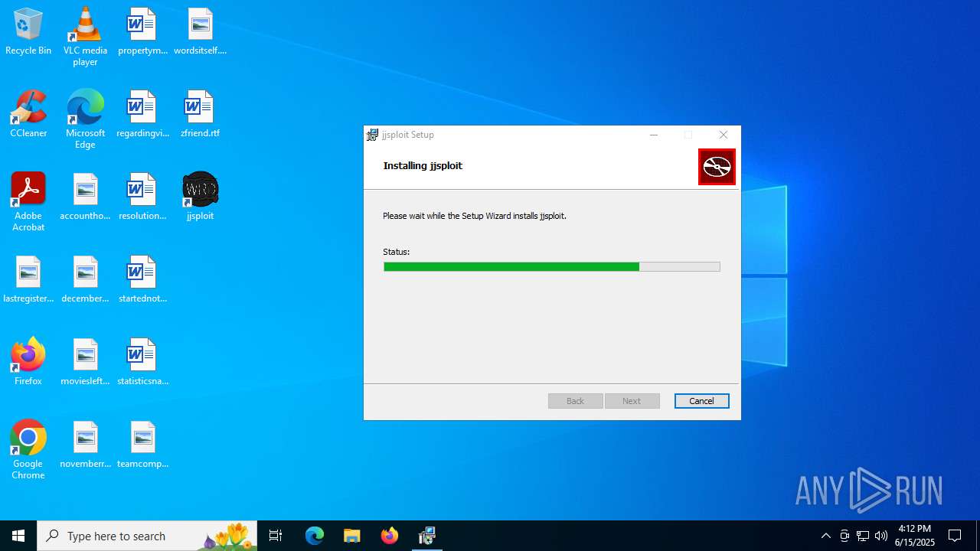Open the Recycle Bin desktop icon
980x551 pixels.
pos(28,31)
